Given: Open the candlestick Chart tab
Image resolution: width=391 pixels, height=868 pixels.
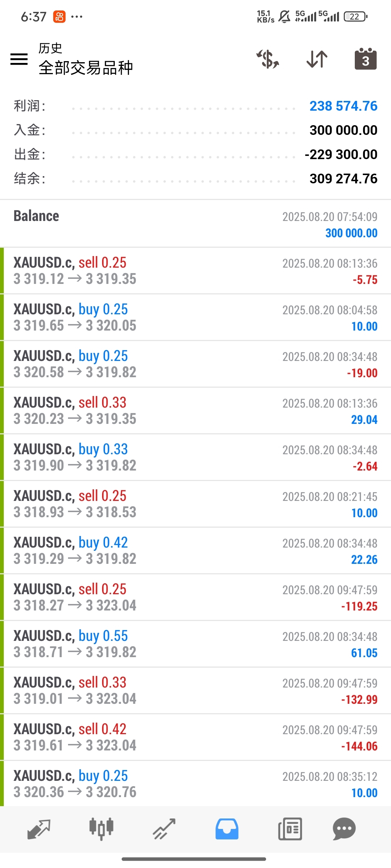Looking at the screenshot, I should tap(101, 829).
